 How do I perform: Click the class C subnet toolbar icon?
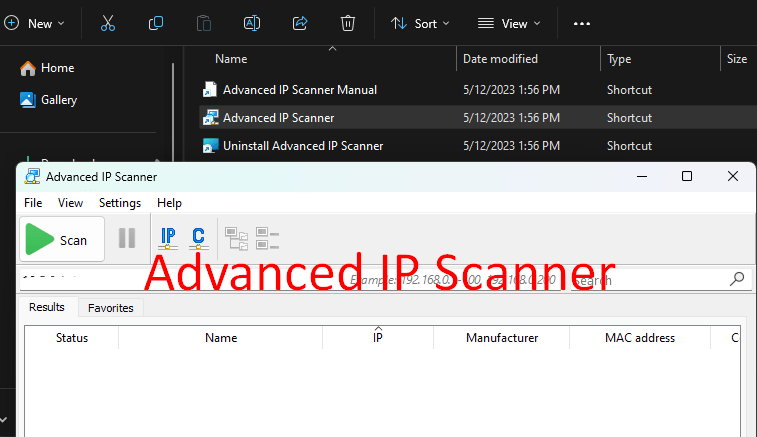point(198,239)
